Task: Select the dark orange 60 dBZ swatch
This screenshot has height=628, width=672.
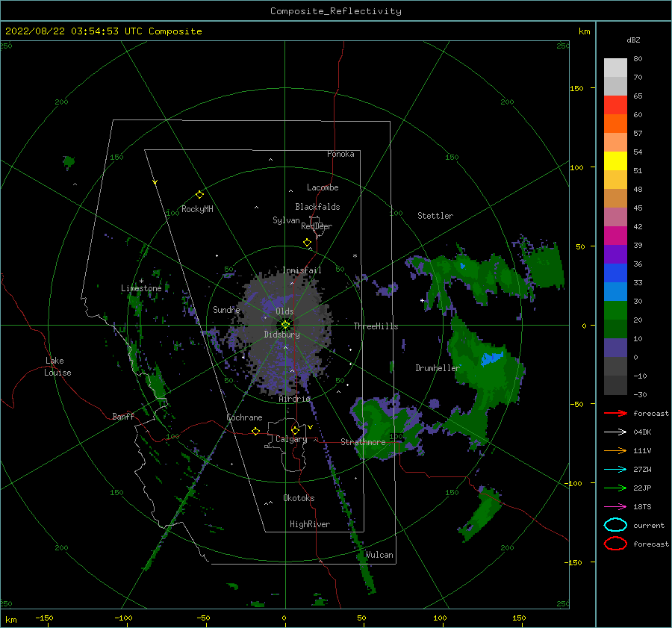Action: click(x=615, y=124)
